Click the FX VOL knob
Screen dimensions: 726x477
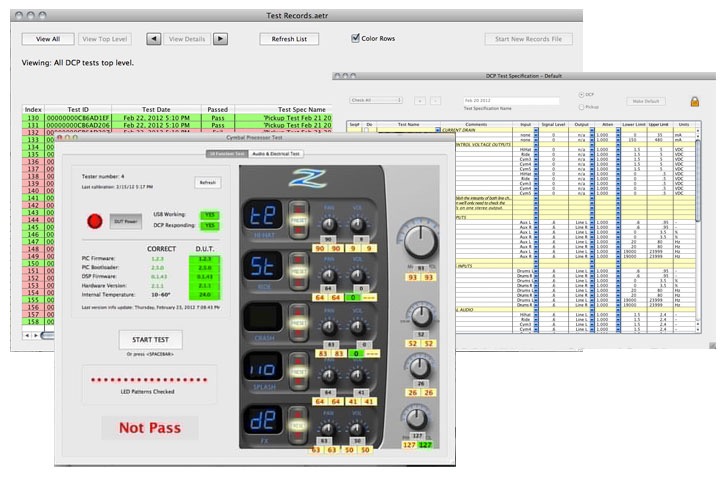tap(356, 429)
